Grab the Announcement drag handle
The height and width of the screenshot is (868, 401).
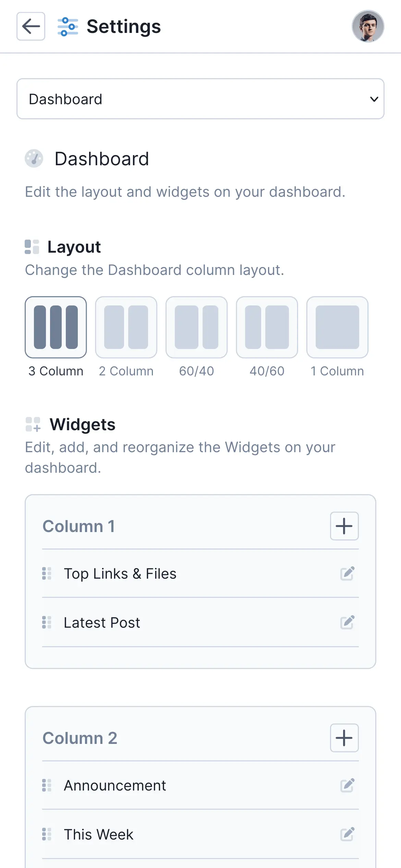pos(47,785)
